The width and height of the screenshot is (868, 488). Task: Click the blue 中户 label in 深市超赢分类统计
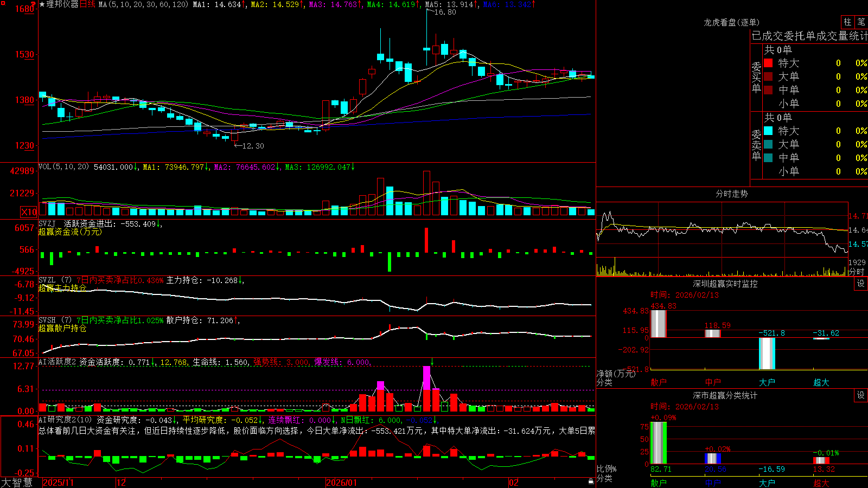tap(712, 483)
